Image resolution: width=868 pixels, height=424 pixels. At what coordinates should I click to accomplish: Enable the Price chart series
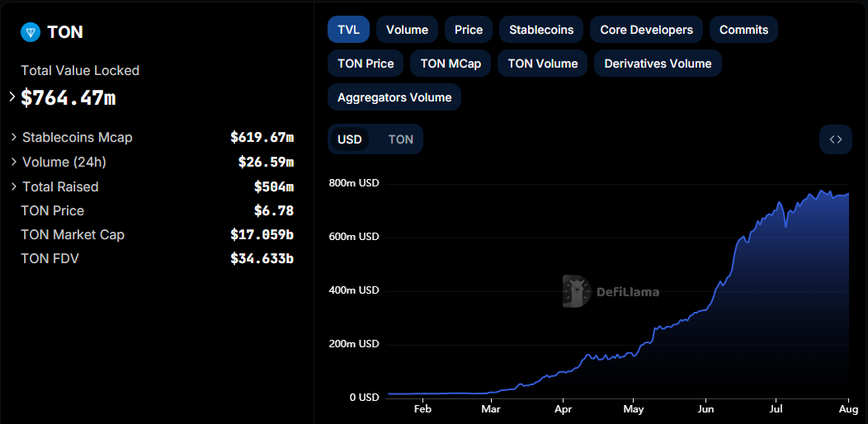coord(469,30)
